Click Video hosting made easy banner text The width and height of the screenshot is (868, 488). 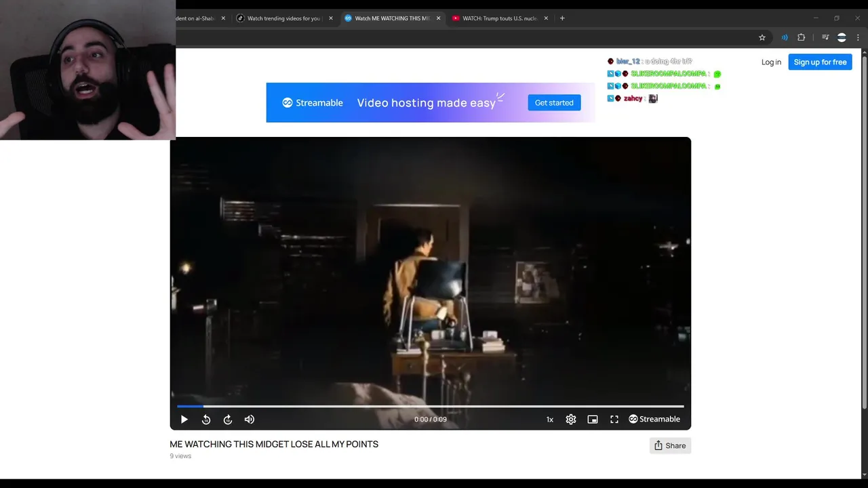pyautogui.click(x=427, y=103)
